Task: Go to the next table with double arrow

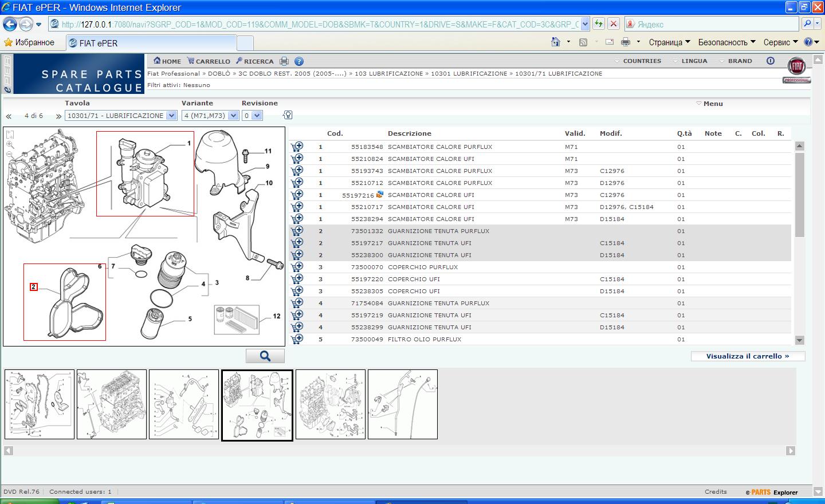Action: click(58, 116)
